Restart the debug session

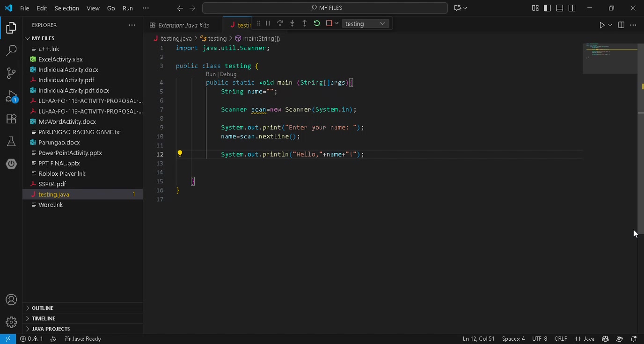317,23
